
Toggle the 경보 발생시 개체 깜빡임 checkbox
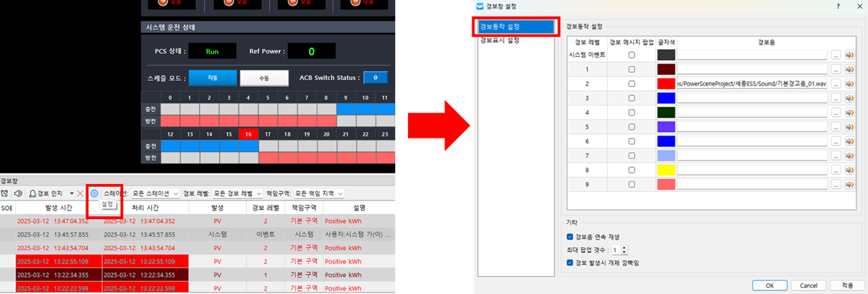(569, 263)
